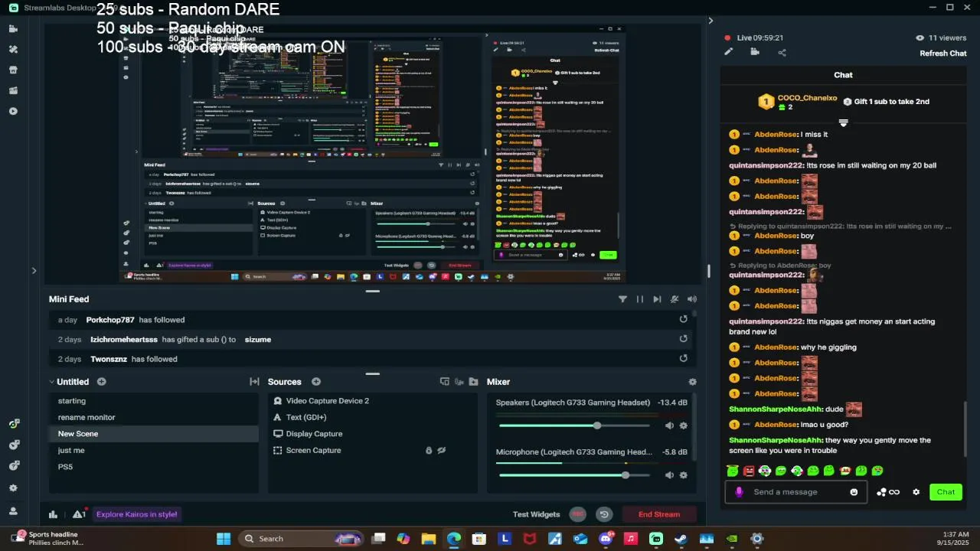The height and width of the screenshot is (551, 980).
Task: Toggle viewer count eye icon
Action: 920,37
